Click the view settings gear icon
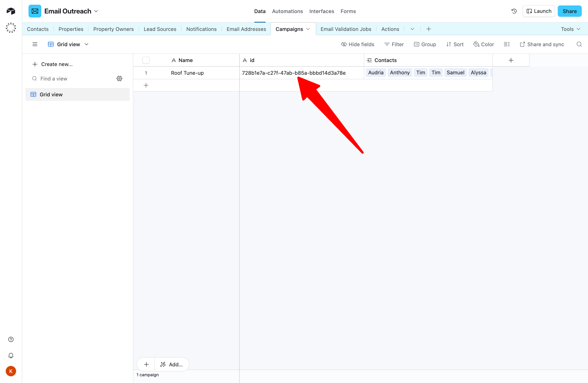The image size is (588, 383). tap(119, 79)
